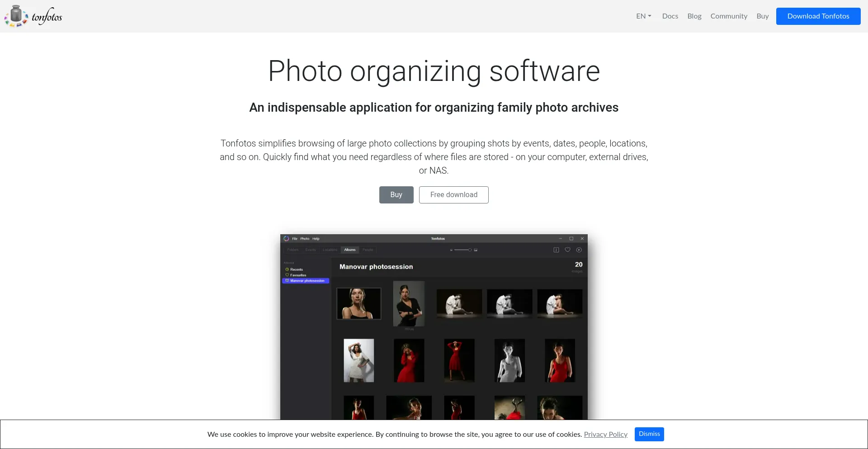Image resolution: width=868 pixels, height=449 pixels.
Task: Click the zoom slider in the app screenshot
Action: point(463,250)
